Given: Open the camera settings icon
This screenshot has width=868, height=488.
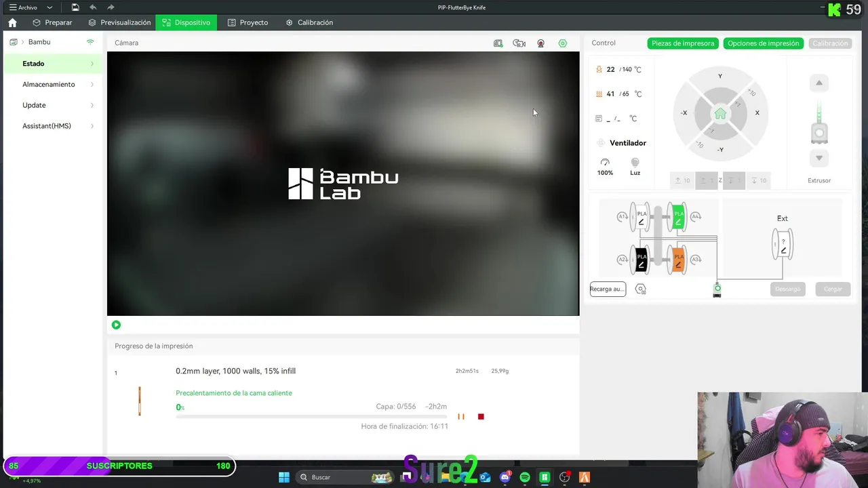Looking at the screenshot, I should 562,43.
